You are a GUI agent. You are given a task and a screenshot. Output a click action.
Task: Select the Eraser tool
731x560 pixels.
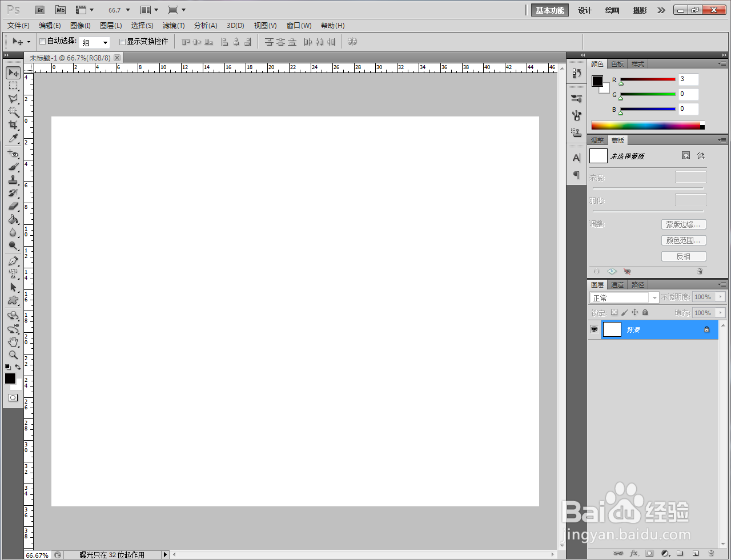pyautogui.click(x=13, y=206)
